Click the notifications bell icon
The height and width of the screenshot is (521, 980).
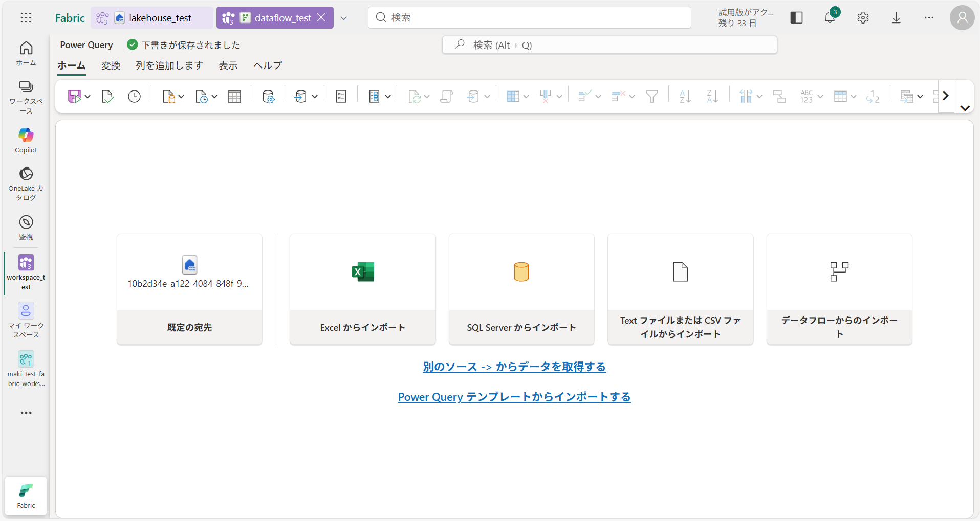830,18
